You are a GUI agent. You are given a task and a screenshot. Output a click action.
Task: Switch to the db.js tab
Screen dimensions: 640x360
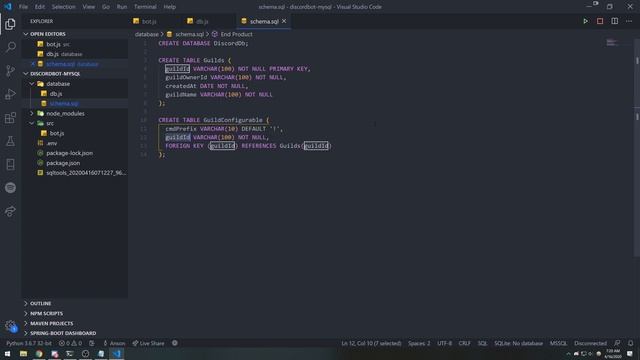[202, 21]
